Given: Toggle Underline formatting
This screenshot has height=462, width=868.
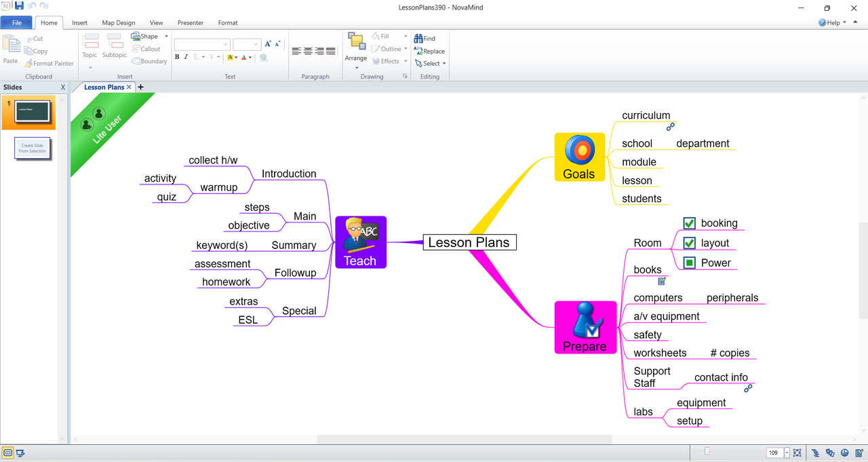Looking at the screenshot, I should click(x=196, y=57).
